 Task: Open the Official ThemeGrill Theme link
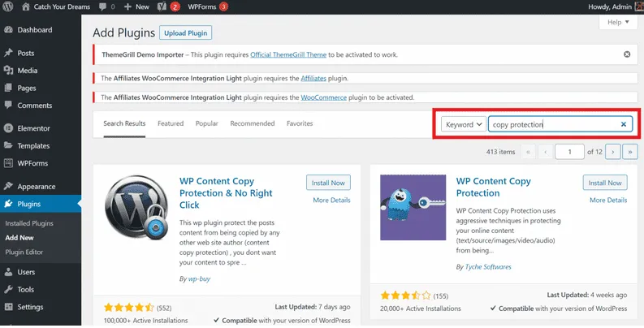(288, 54)
